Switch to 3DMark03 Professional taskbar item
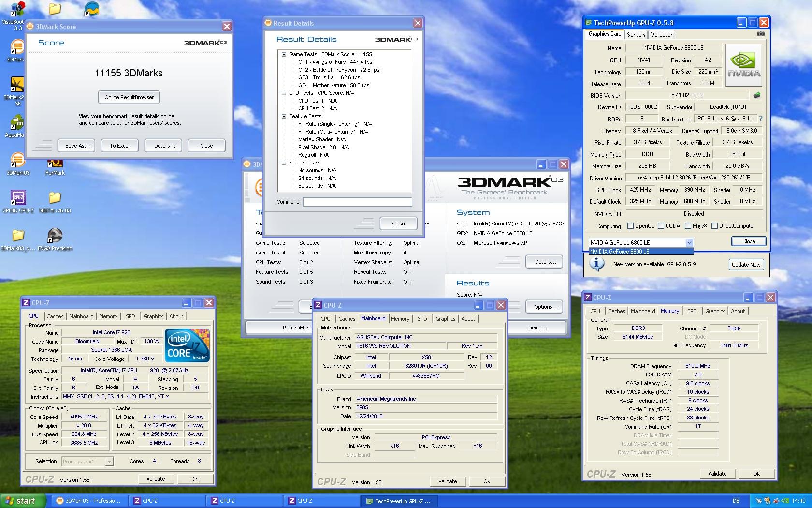812x508 pixels. [89, 501]
